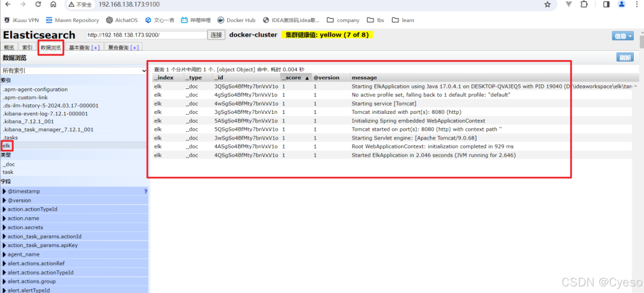644x293 pixels.
Task: Open help icon on @timestamp field
Action: coord(145,191)
